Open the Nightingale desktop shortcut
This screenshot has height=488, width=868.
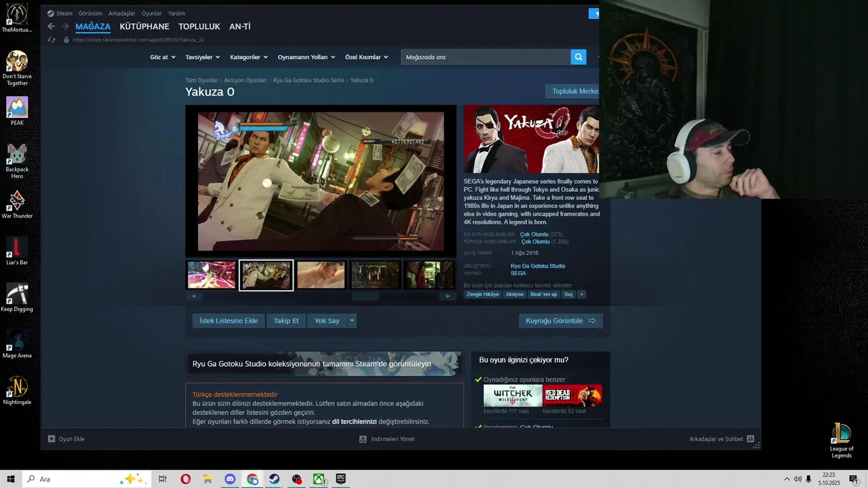[17, 390]
